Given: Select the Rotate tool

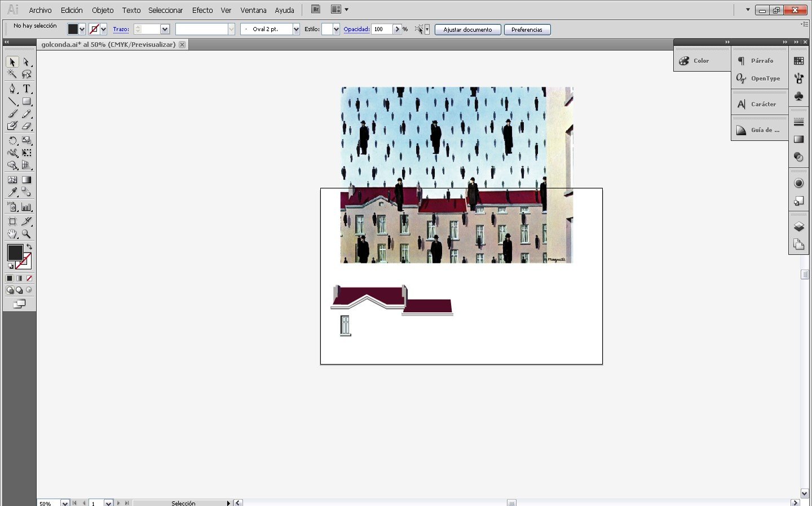Looking at the screenshot, I should [x=12, y=140].
